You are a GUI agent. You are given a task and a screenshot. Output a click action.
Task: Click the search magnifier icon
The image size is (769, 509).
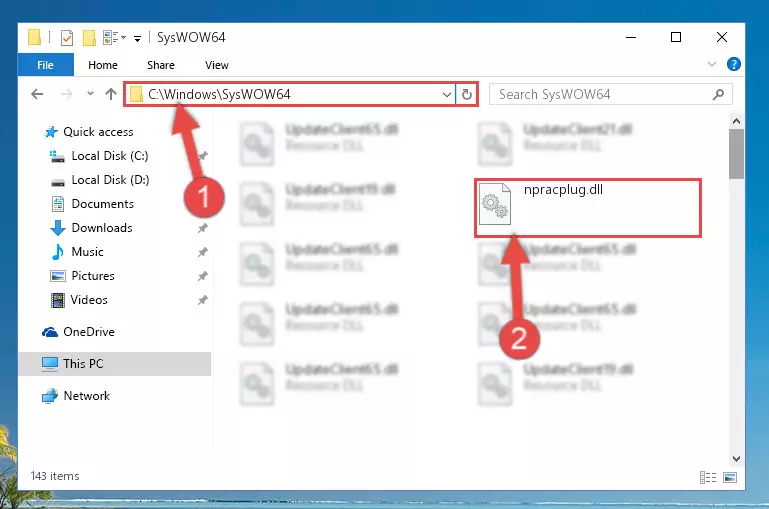[718, 94]
